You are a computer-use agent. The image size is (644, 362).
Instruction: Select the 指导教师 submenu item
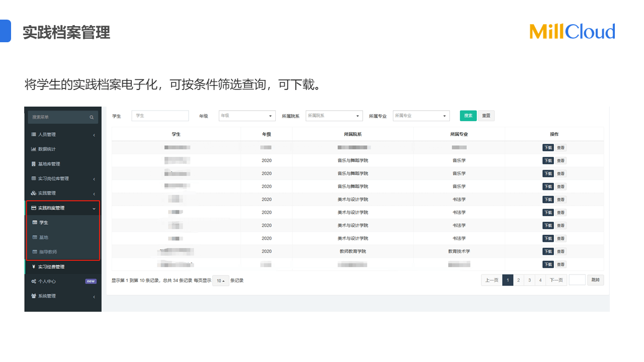pos(48,252)
